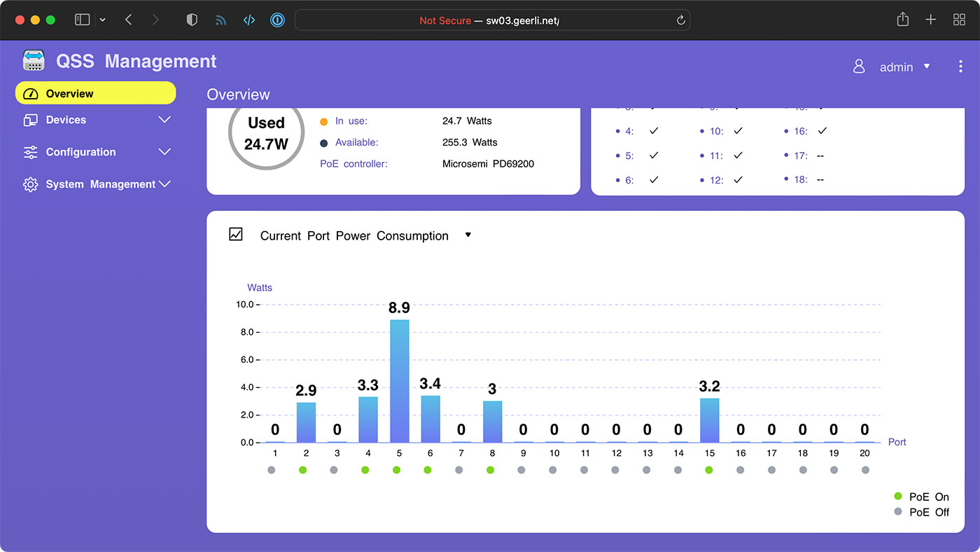Click the port 1 gray PoE status dot
Viewport: 980px width, 552px height.
click(x=272, y=470)
